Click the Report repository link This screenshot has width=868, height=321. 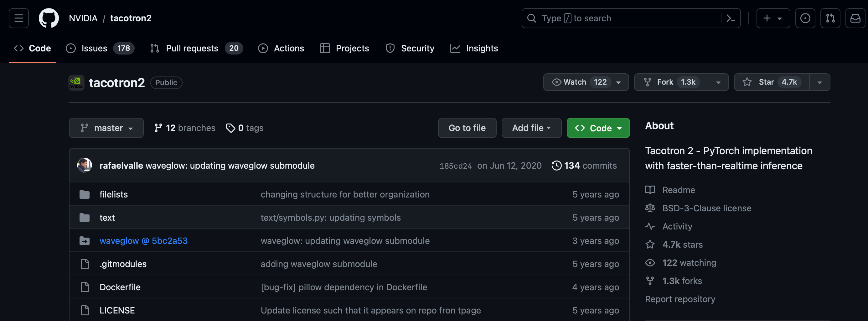680,299
